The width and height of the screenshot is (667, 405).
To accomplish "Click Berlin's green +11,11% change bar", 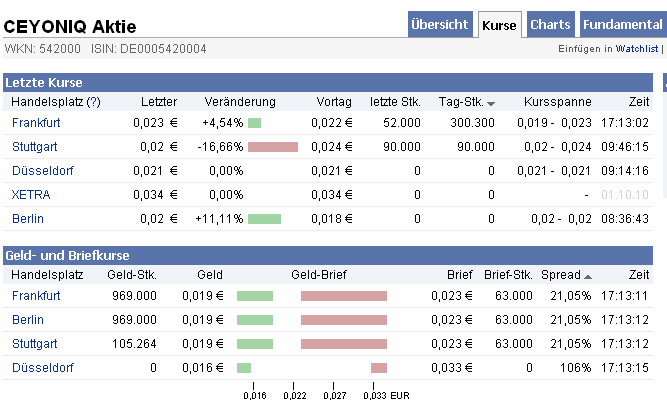I will click(x=264, y=219).
